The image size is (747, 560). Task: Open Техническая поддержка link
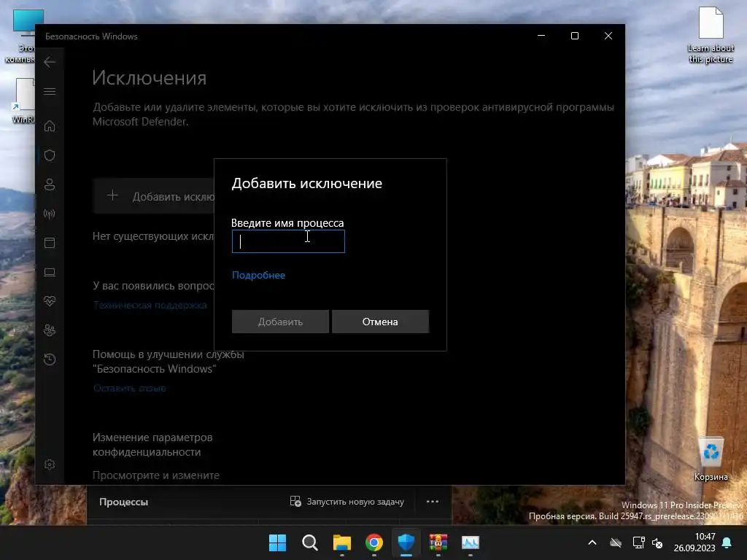pyautogui.click(x=150, y=305)
